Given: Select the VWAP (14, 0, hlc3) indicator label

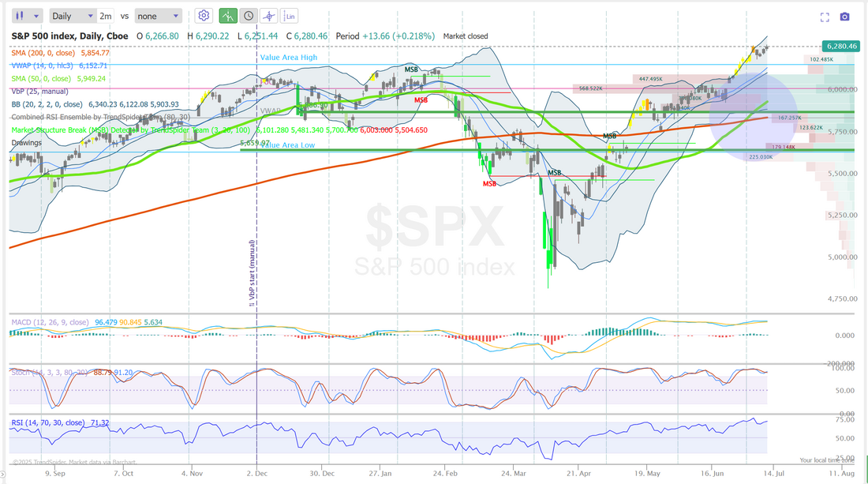Looking at the screenshot, I should click(x=59, y=66).
